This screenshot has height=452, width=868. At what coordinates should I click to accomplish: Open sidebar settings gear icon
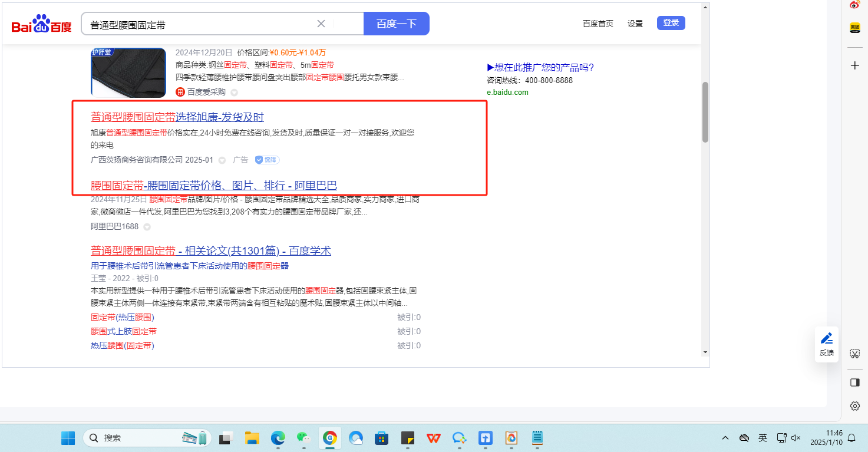855,406
